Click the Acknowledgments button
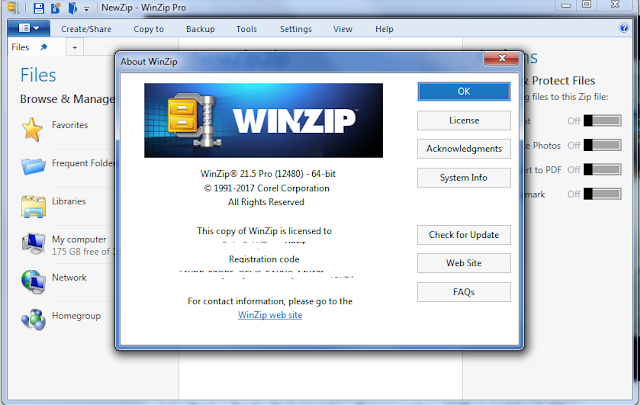This screenshot has width=640, height=405. point(464,149)
